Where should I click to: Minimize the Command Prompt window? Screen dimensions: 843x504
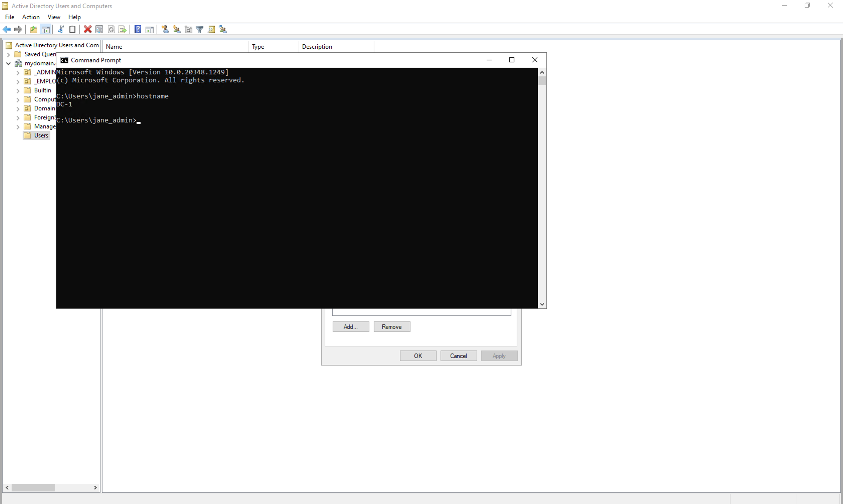[489, 60]
